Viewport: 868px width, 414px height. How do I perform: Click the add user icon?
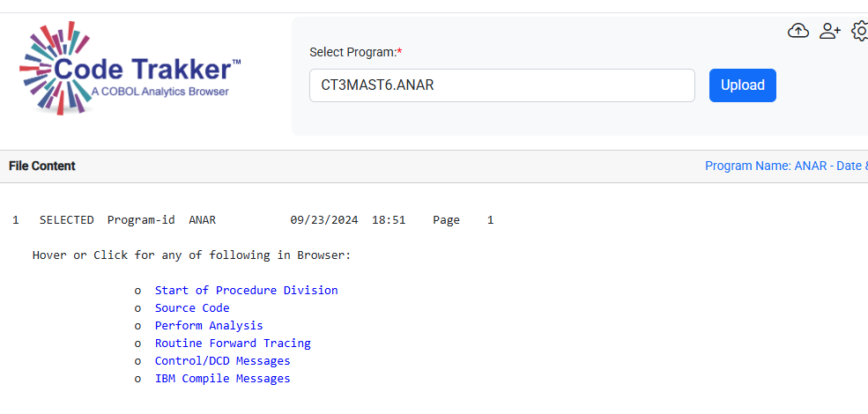(x=830, y=32)
